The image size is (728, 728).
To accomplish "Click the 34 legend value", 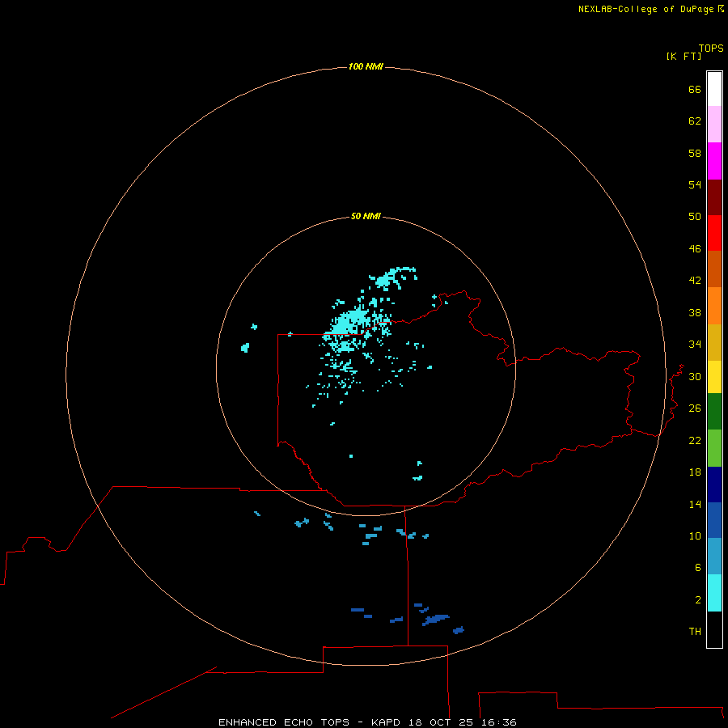I will pyautogui.click(x=695, y=344).
